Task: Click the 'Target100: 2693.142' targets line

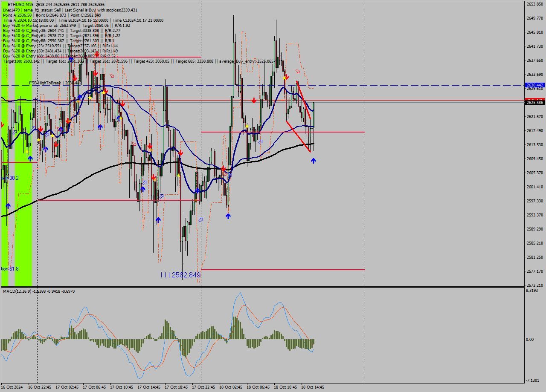Action: click(138, 61)
